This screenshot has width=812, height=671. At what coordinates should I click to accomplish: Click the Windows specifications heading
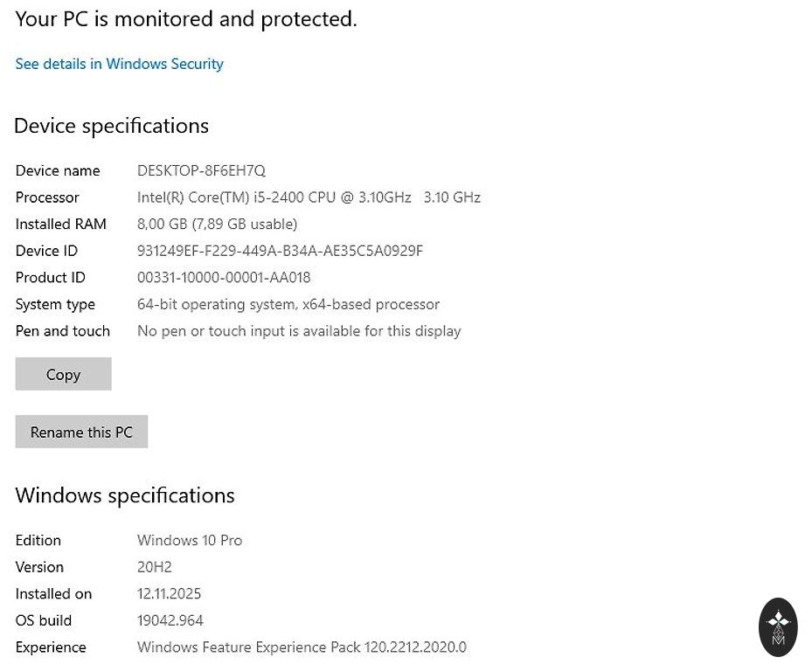pos(125,495)
